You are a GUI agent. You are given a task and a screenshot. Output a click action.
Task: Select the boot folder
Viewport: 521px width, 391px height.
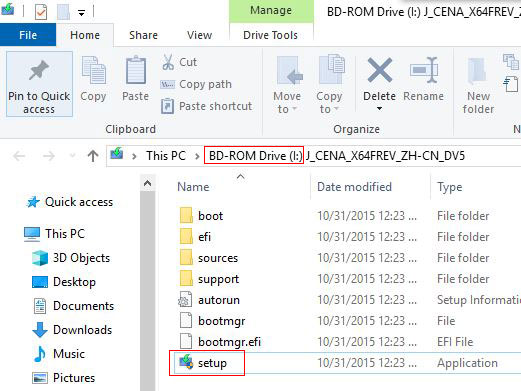pos(210,216)
